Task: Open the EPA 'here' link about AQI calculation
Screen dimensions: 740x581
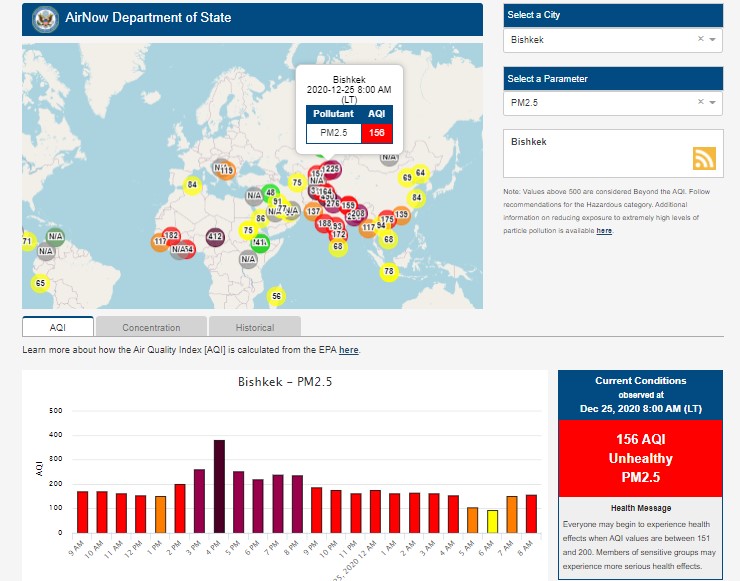Action: [x=348, y=350]
